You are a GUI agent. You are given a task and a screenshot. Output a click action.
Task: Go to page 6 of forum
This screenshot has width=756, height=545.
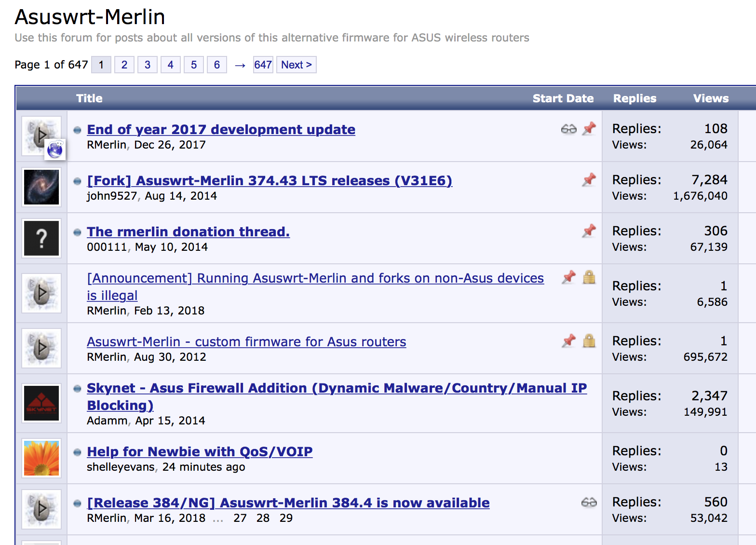click(217, 65)
